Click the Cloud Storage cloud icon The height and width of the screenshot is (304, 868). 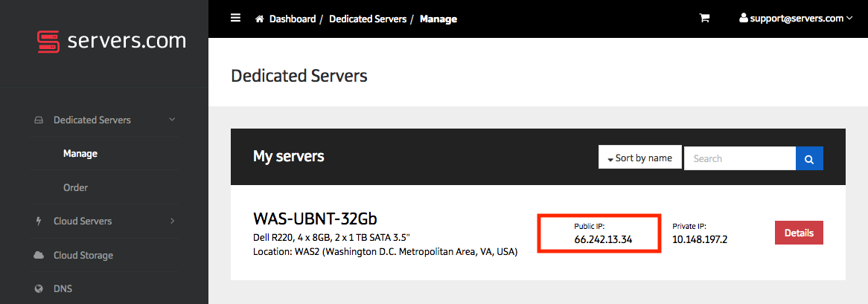coord(39,256)
